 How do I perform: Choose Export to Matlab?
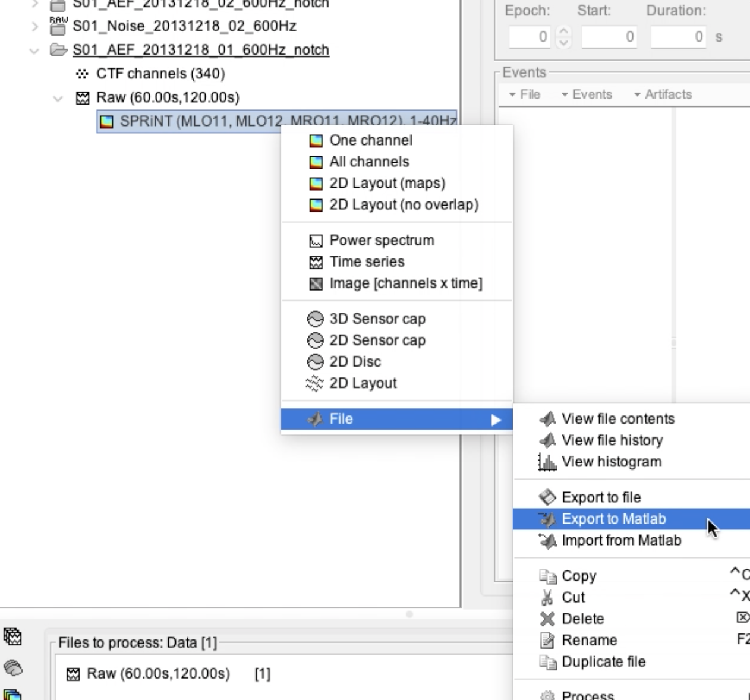point(613,519)
